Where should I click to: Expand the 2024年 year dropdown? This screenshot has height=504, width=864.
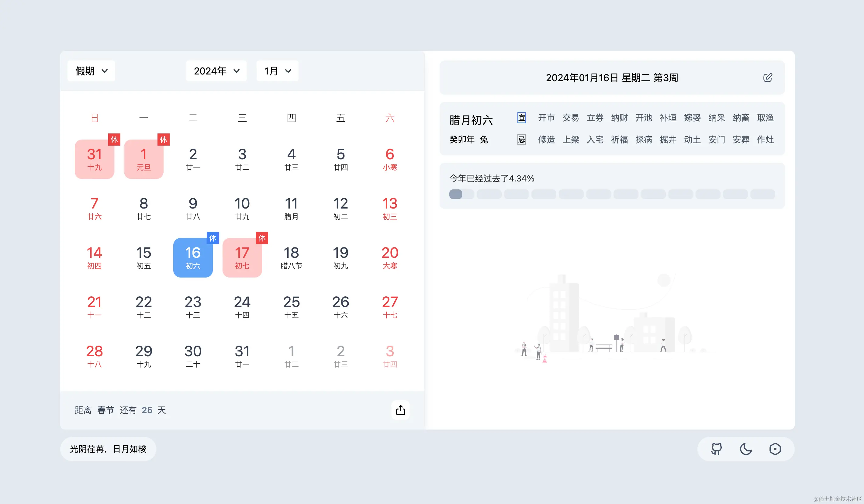(216, 71)
